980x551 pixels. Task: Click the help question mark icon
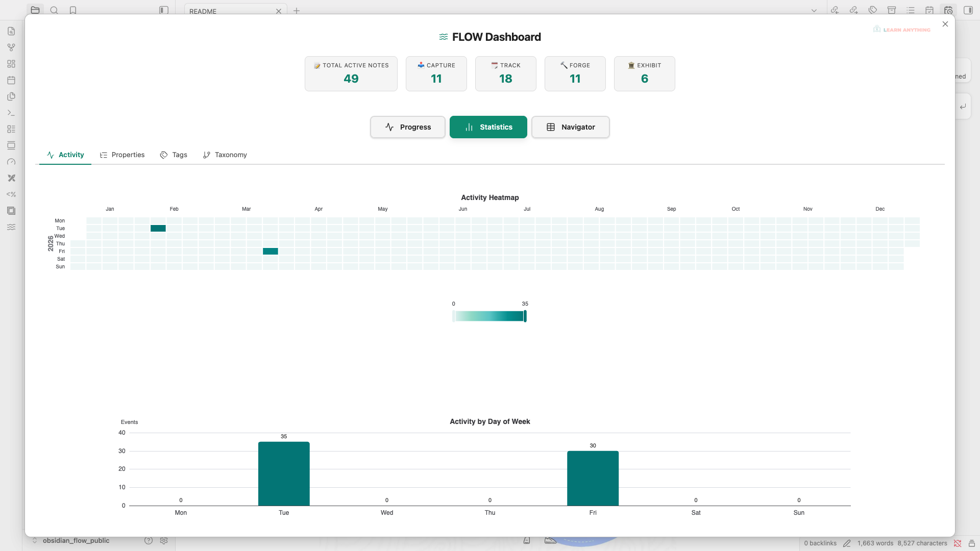(x=149, y=541)
